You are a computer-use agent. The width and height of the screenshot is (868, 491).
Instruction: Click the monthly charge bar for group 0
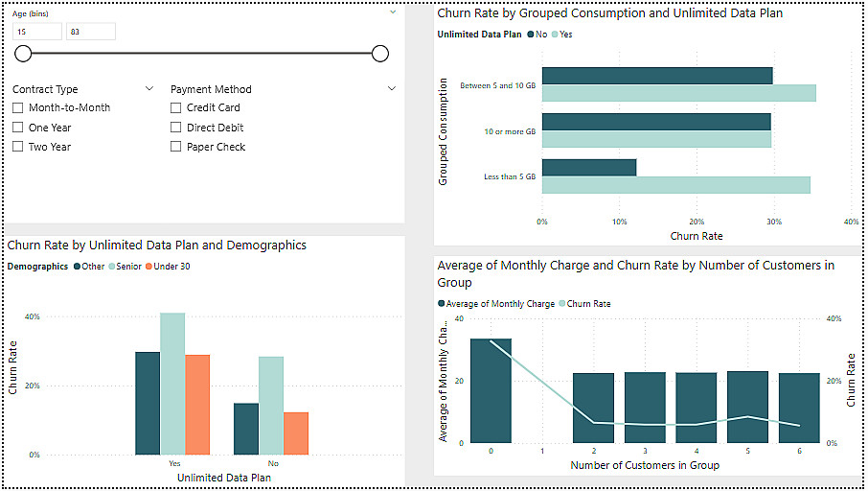click(491, 390)
